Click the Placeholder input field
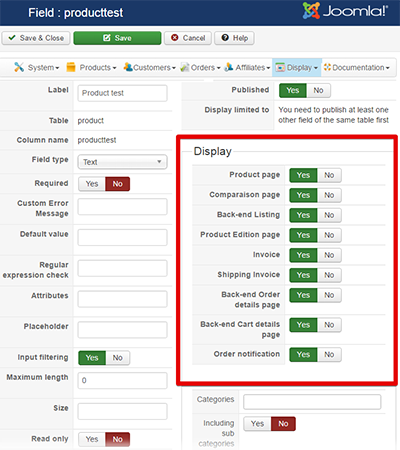The height and width of the screenshot is (450, 400). point(122,330)
